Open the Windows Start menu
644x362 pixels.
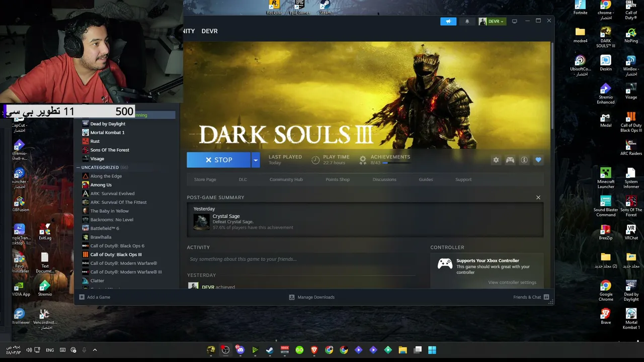click(x=432, y=350)
